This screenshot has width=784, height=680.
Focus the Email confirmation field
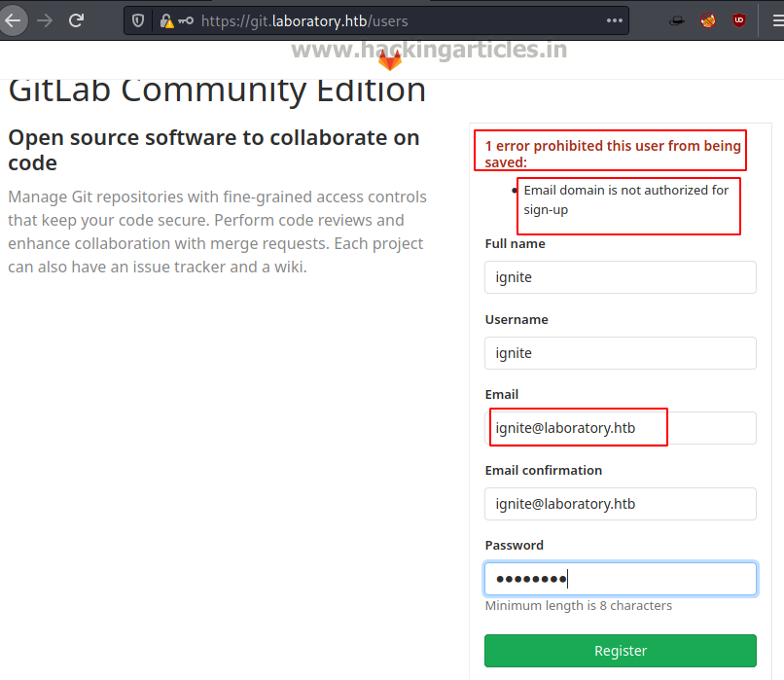pos(621,504)
